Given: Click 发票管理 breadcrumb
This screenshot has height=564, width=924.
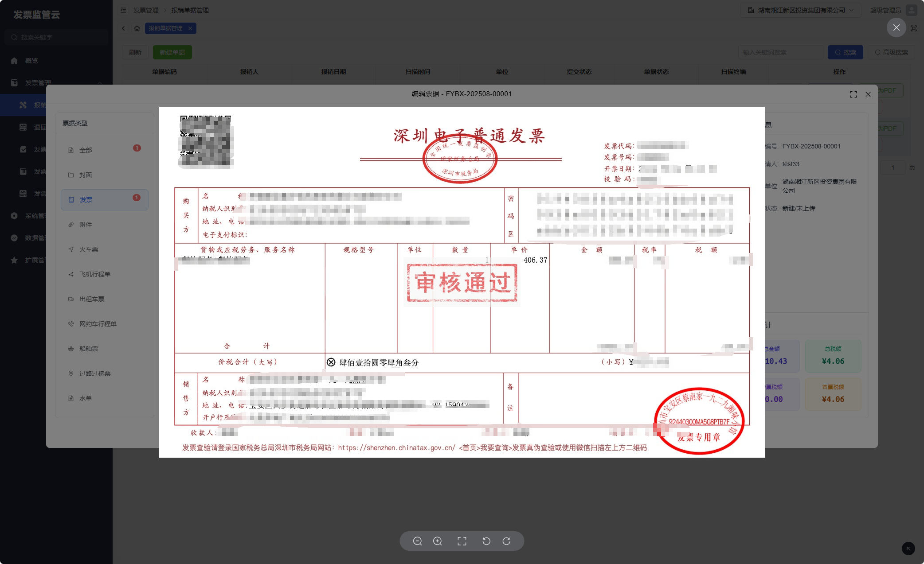Looking at the screenshot, I should (146, 10).
